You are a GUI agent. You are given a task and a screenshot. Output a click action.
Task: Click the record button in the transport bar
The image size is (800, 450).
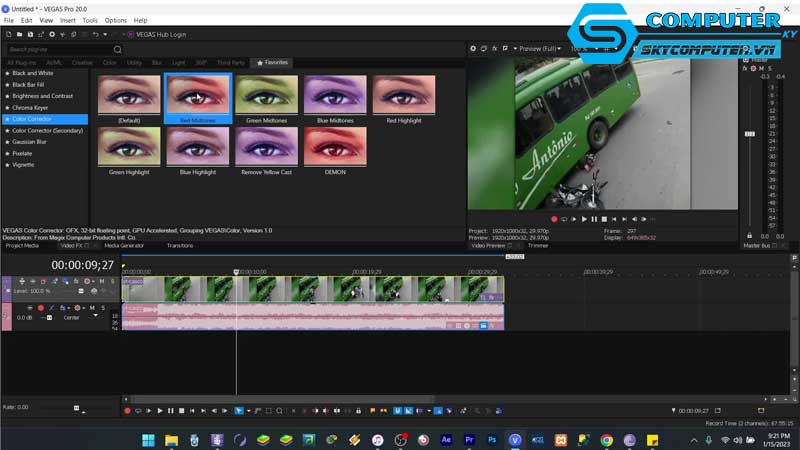127,410
